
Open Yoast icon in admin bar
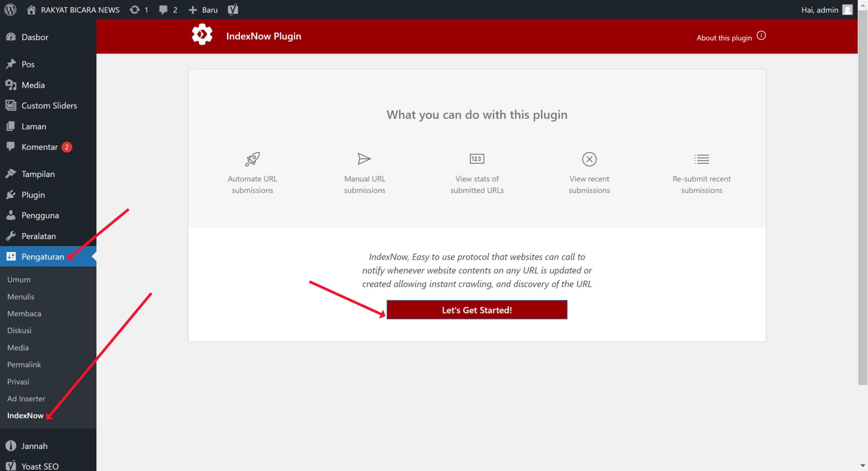click(x=233, y=9)
